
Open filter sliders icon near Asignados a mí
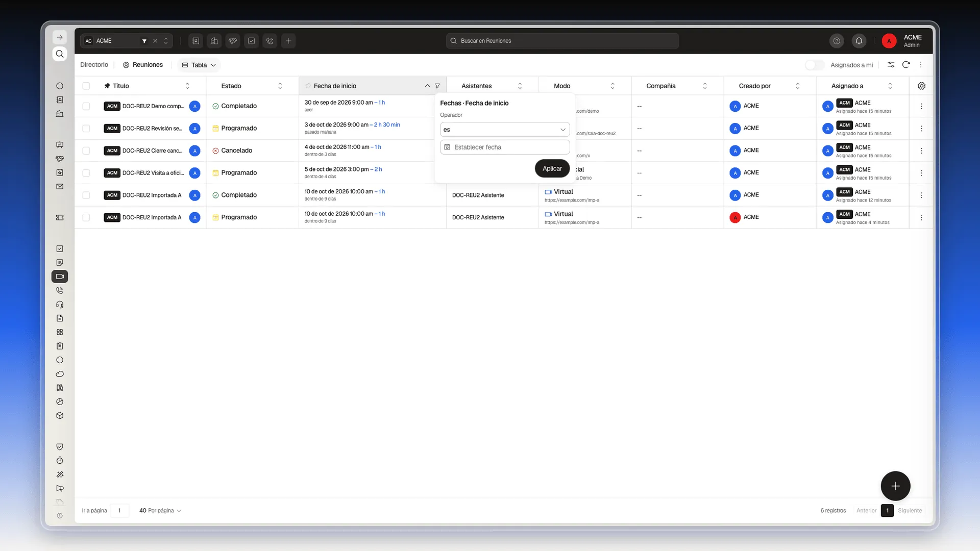click(891, 65)
